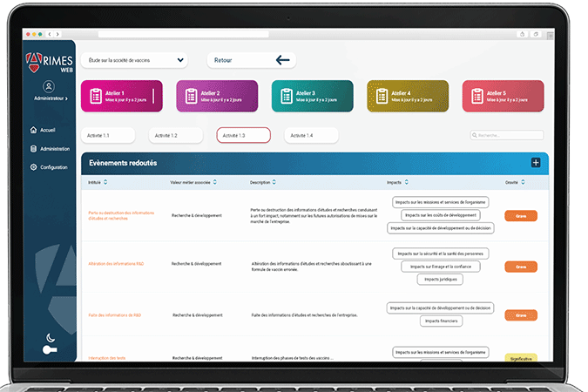588x392 pixels.
Task: Click the Recherche search field
Action: [x=507, y=135]
